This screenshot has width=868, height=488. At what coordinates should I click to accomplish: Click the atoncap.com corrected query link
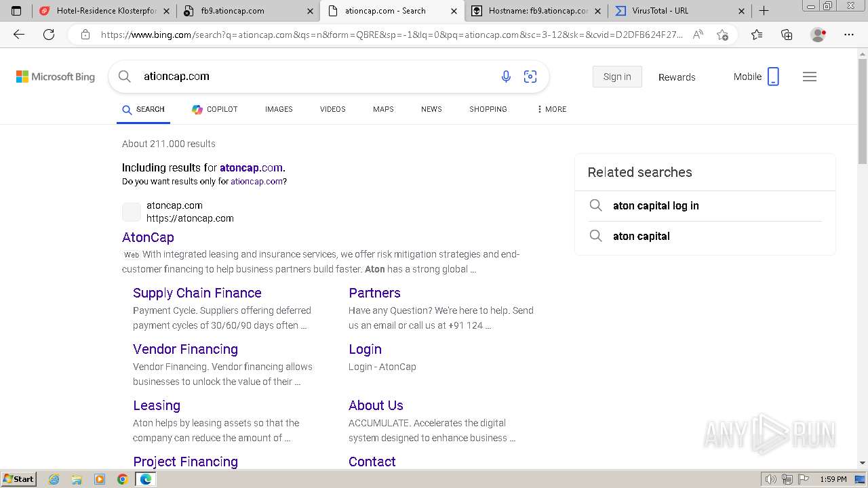[251, 167]
